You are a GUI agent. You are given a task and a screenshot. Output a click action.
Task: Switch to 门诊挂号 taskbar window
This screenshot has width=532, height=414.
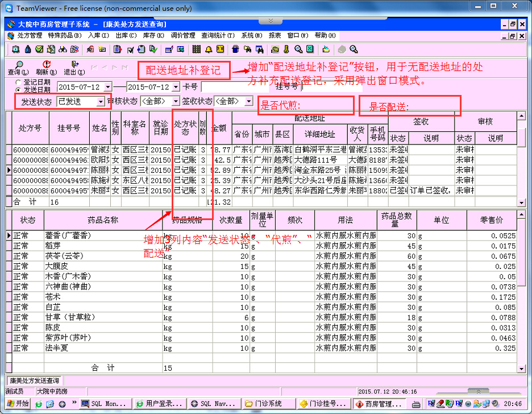tap(323, 404)
